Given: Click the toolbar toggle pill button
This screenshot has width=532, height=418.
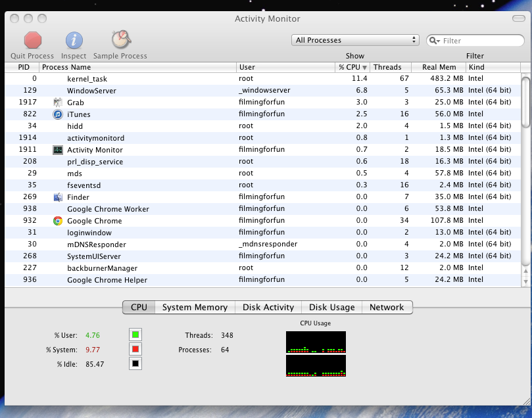Looking at the screenshot, I should click(x=518, y=18).
